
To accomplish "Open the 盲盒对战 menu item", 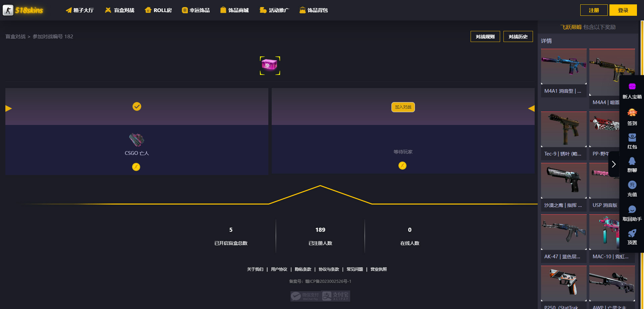I will tap(120, 10).
